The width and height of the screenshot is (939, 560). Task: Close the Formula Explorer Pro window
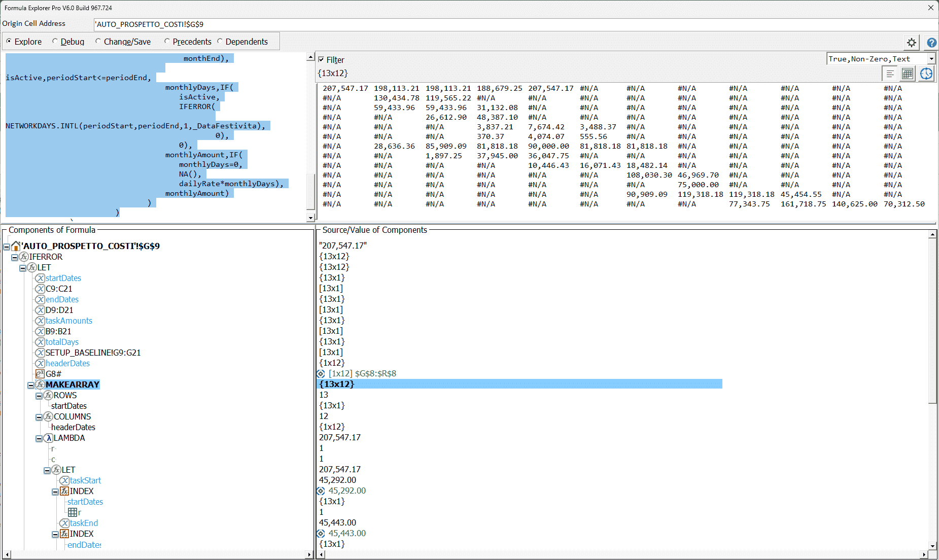(x=930, y=8)
